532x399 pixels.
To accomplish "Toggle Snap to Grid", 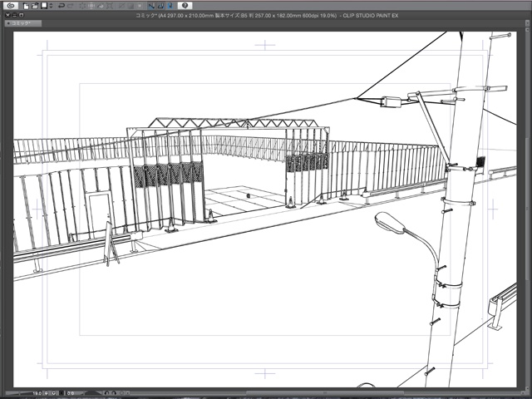I will coord(170,6).
